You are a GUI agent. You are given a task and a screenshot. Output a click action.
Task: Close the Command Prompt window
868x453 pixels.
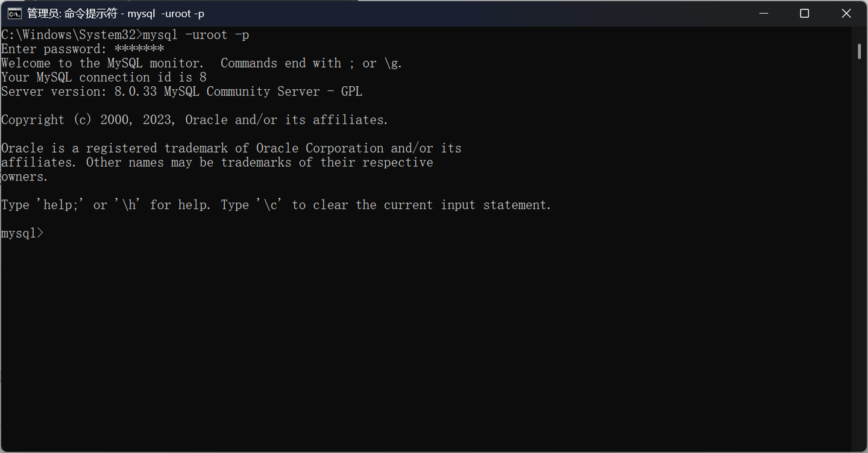click(x=846, y=13)
